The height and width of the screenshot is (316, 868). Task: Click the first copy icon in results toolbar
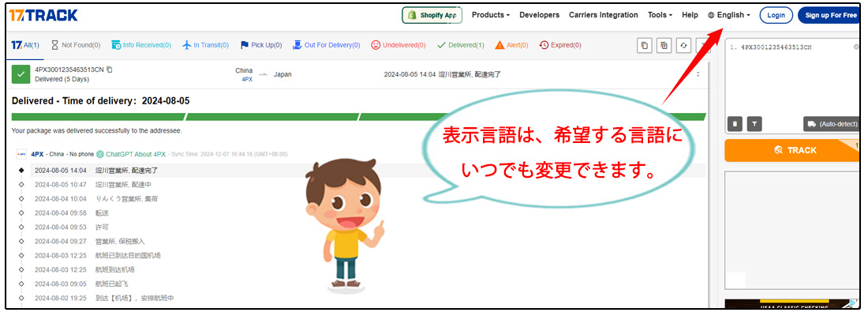pyautogui.click(x=645, y=46)
